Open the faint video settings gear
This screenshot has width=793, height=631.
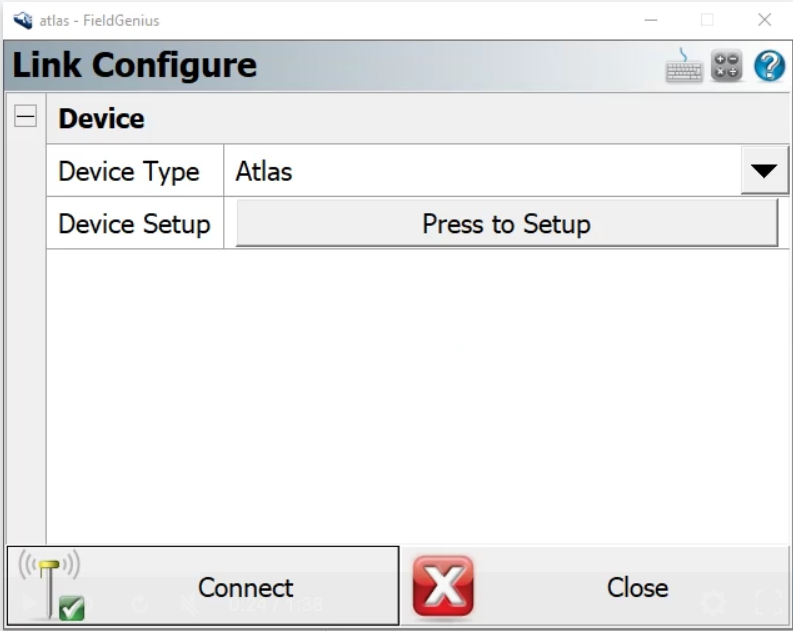(x=713, y=603)
